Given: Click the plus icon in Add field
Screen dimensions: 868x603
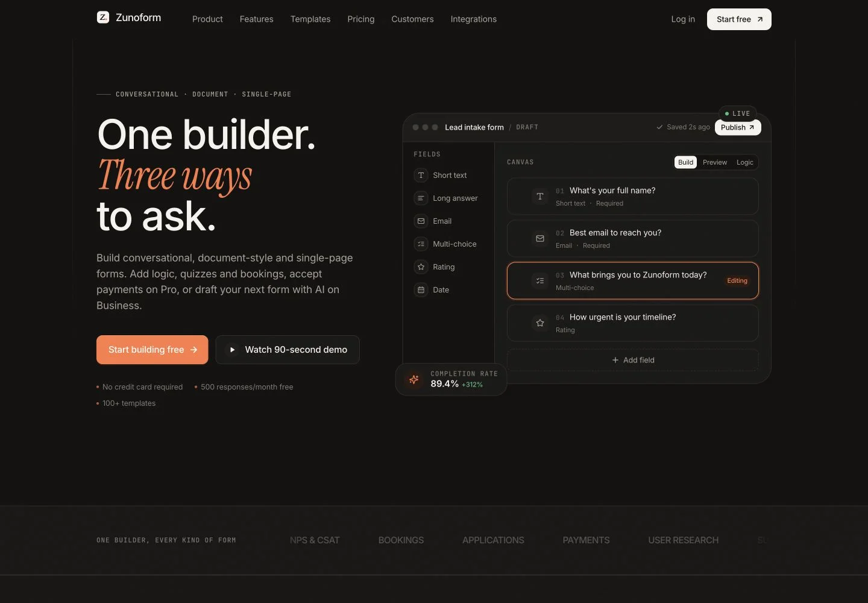Looking at the screenshot, I should (615, 360).
